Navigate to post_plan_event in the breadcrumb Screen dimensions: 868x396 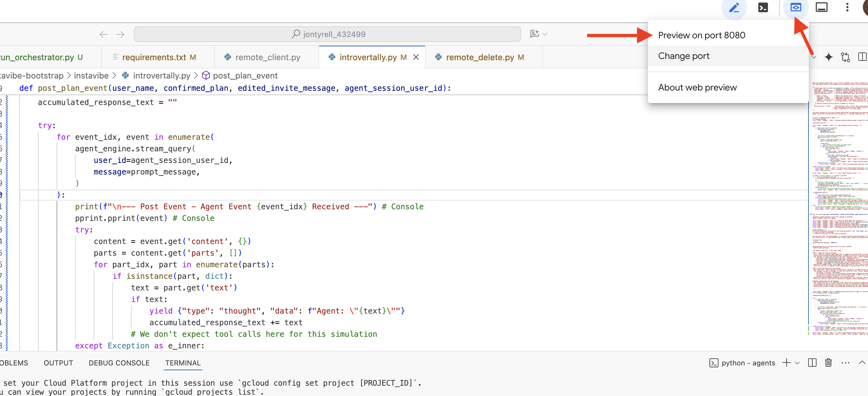click(x=245, y=75)
